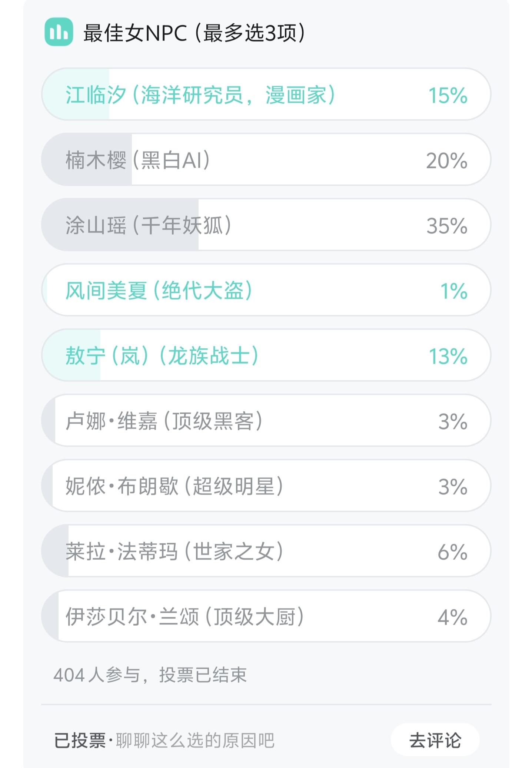The image size is (532, 768).
Task: Click the 35% result for 涂山瑶
Action: (447, 225)
